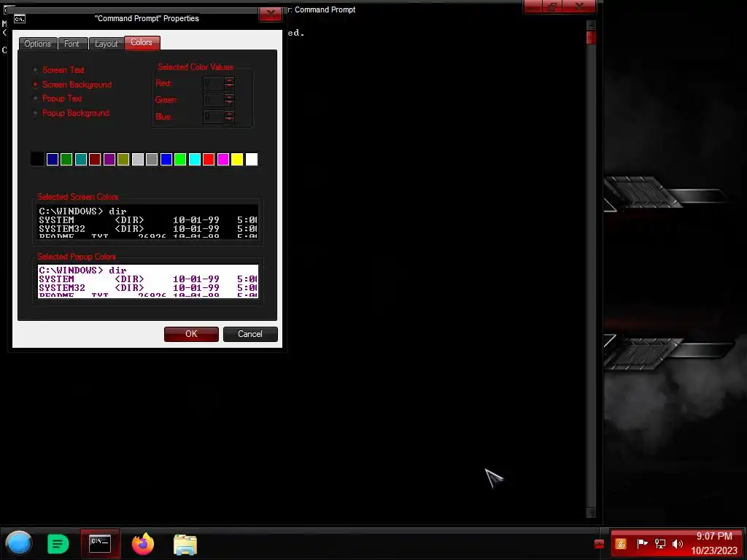
Task: Open the clock showing 9:07 PM
Action: point(714,543)
